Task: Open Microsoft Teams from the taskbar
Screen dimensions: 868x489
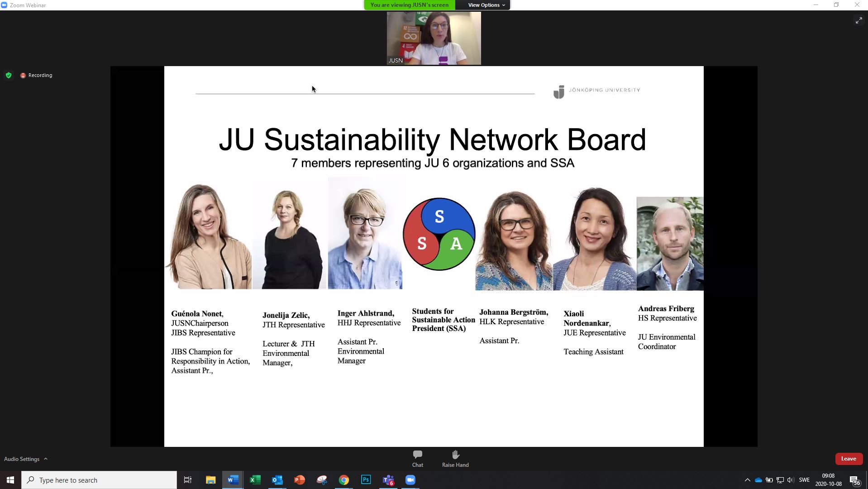Action: pos(388,480)
